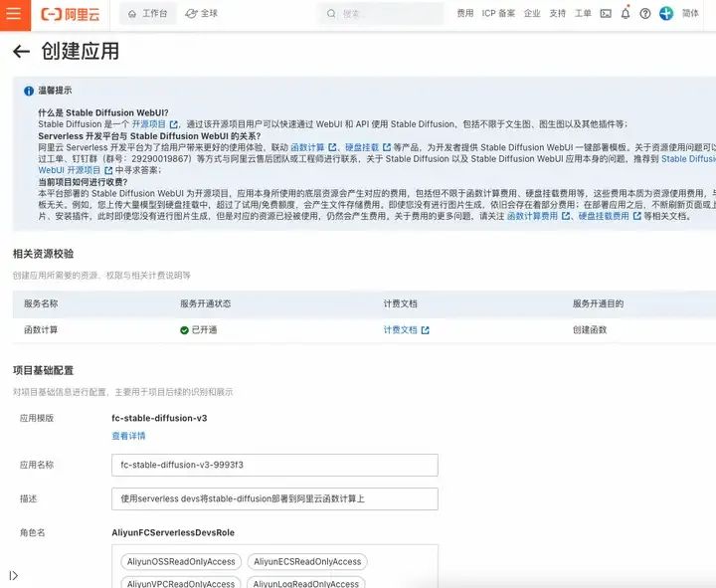The width and height of the screenshot is (716, 588).
Task: Open the 开源项目 link
Action: 149,124
